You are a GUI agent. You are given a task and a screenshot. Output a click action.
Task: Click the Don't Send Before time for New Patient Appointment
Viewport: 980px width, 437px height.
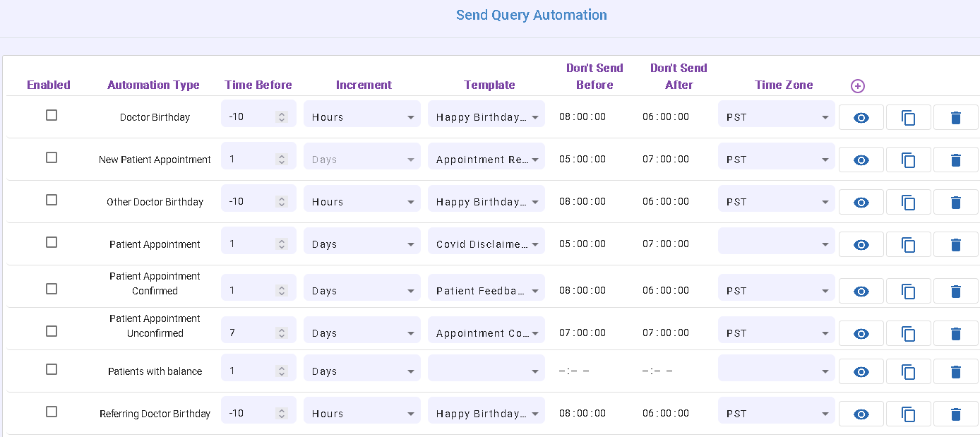pos(582,160)
